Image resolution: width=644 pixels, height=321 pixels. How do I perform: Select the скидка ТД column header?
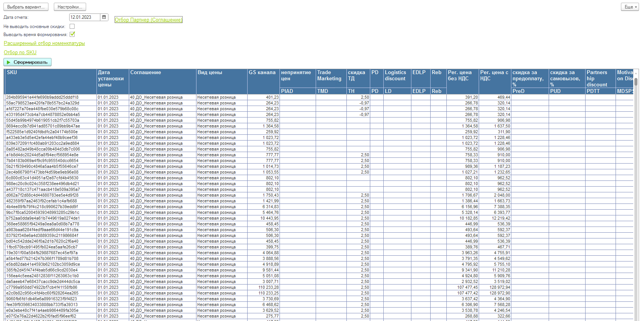tap(358, 78)
